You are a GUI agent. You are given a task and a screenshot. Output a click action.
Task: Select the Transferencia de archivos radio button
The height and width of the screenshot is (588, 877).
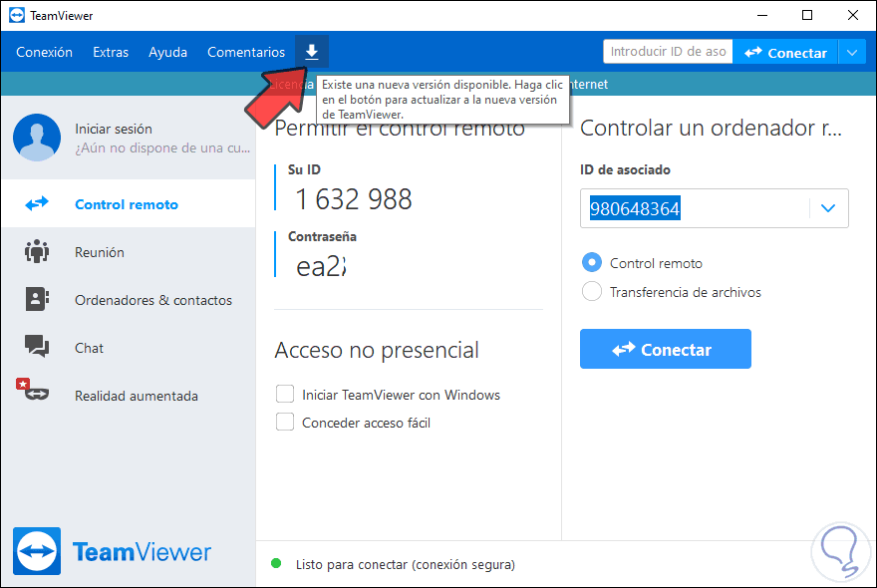point(592,291)
